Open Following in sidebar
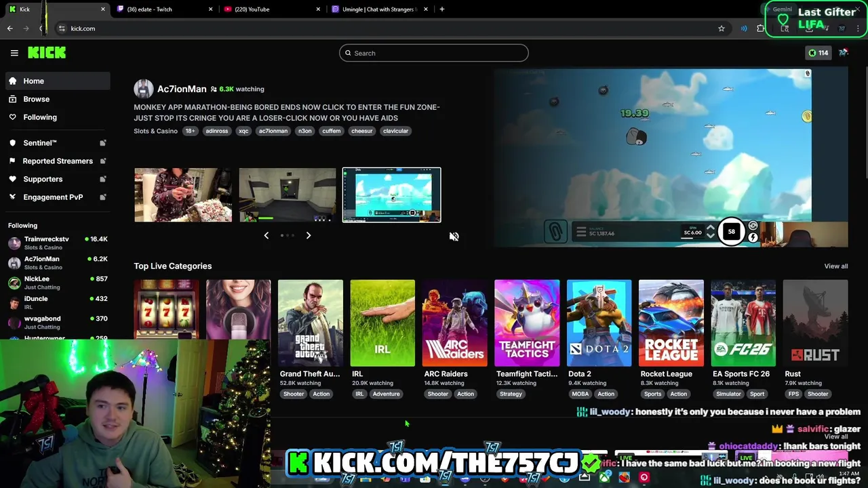868x488 pixels. click(x=58, y=117)
